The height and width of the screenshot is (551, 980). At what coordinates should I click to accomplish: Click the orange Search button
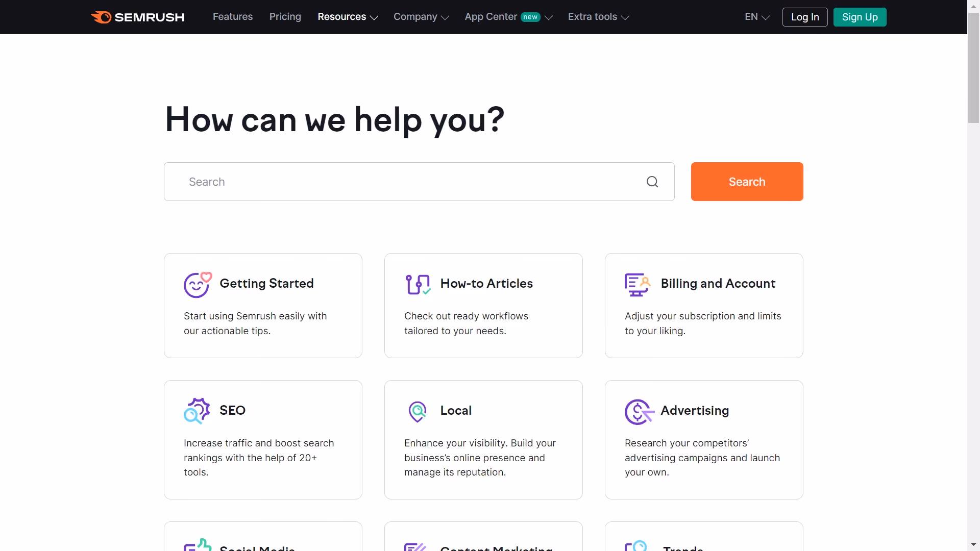coord(747,182)
